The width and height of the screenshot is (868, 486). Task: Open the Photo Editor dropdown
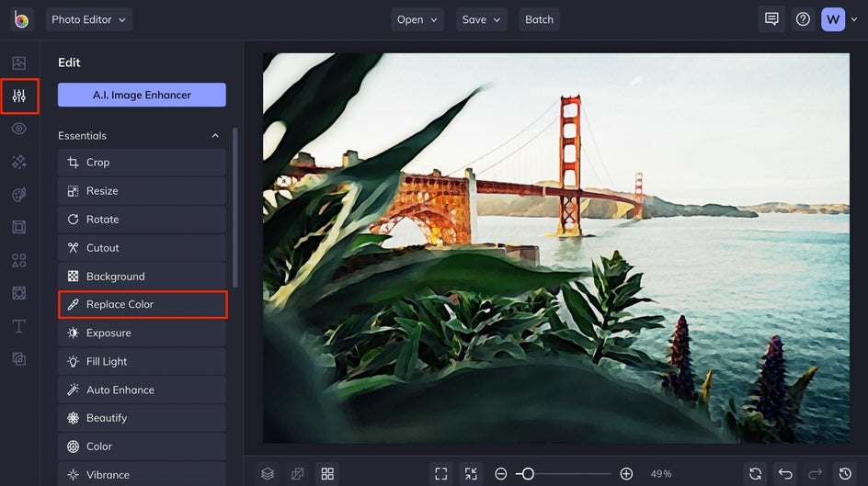pyautogui.click(x=88, y=19)
